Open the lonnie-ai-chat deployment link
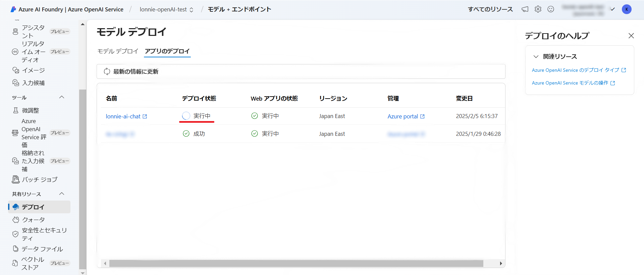Image resolution: width=644 pixels, height=275 pixels. tap(123, 116)
